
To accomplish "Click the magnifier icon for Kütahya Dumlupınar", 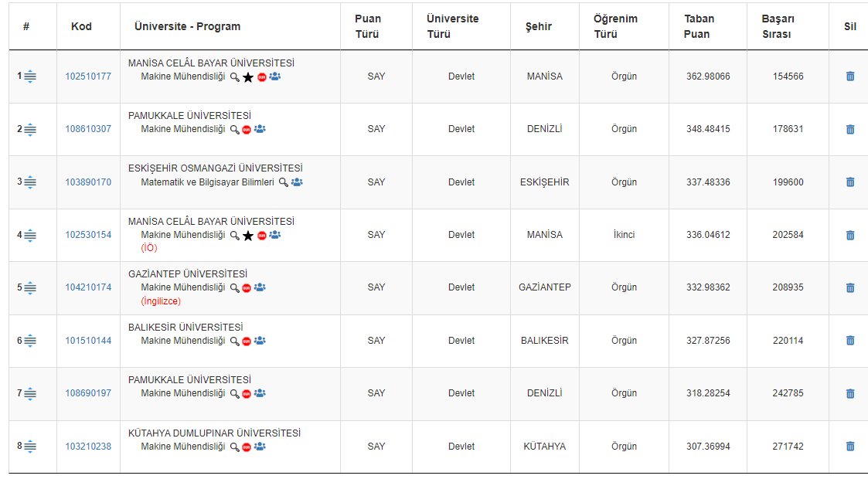I will pyautogui.click(x=234, y=447).
